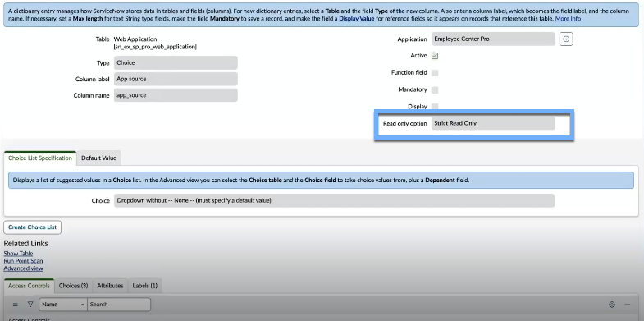Image resolution: width=644 pixels, height=321 pixels.
Task: Follow the Show Table link
Action: pos(19,254)
